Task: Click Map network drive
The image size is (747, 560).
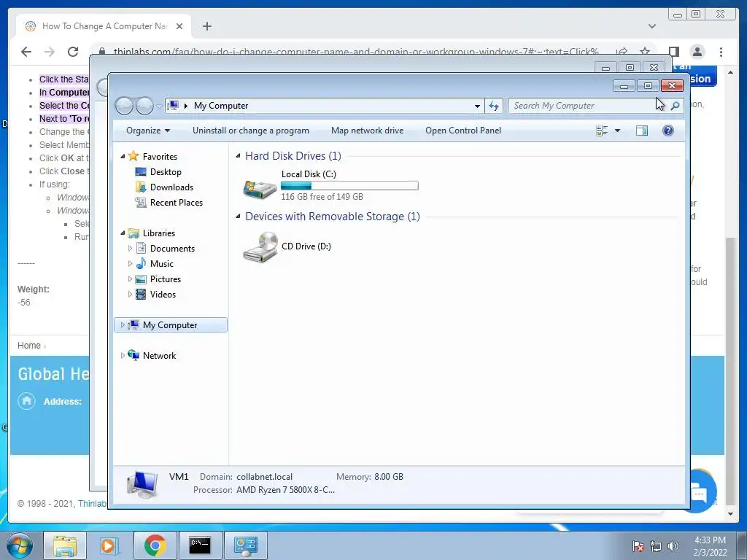Action: tap(368, 131)
